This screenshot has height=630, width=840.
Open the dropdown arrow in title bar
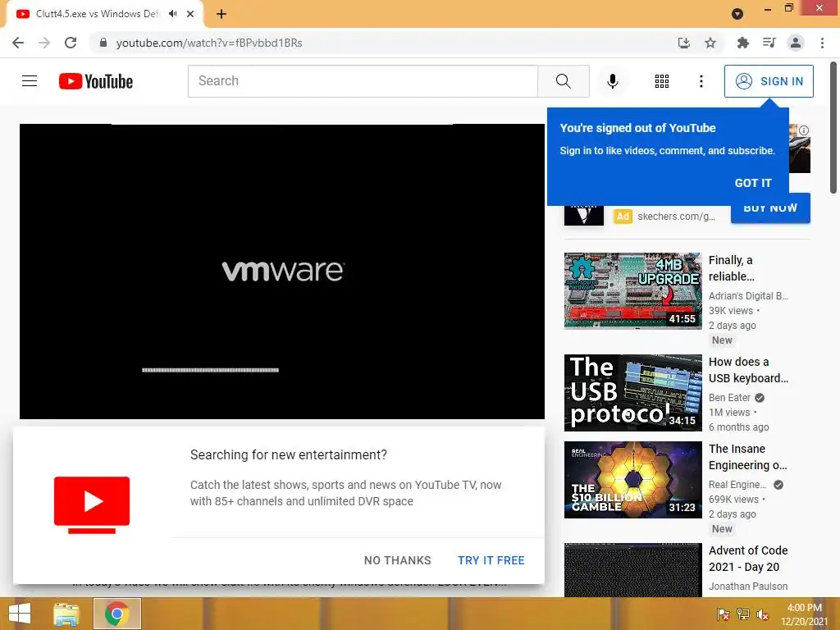tap(737, 14)
